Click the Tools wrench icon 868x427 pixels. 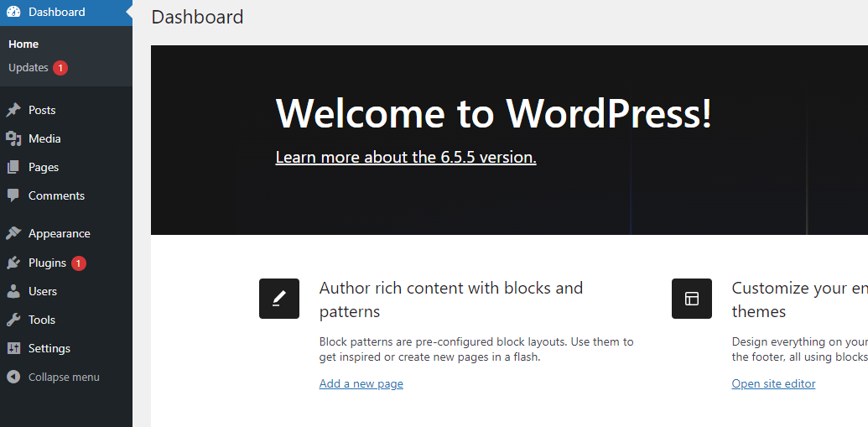pos(13,320)
